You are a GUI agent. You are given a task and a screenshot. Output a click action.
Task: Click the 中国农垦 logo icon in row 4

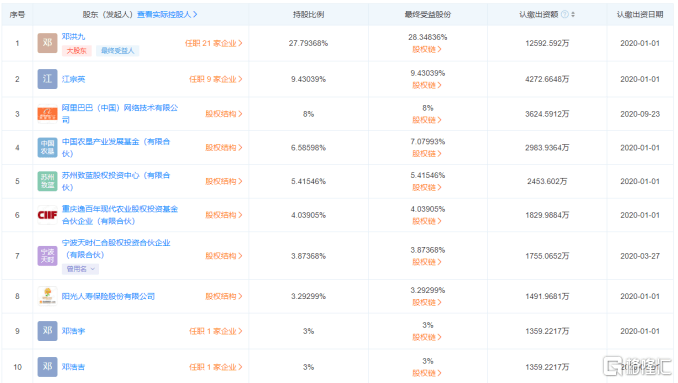pos(47,147)
